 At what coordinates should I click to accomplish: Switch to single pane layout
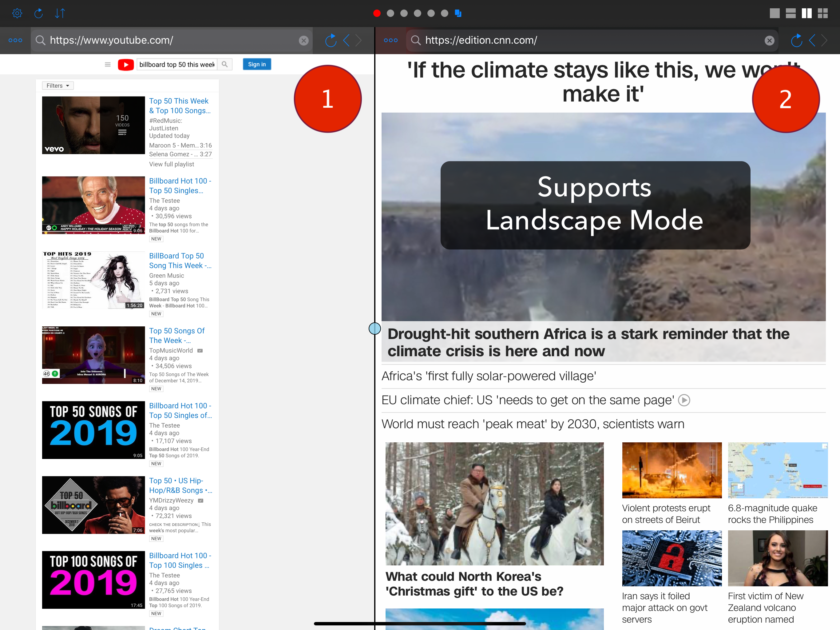tap(774, 13)
